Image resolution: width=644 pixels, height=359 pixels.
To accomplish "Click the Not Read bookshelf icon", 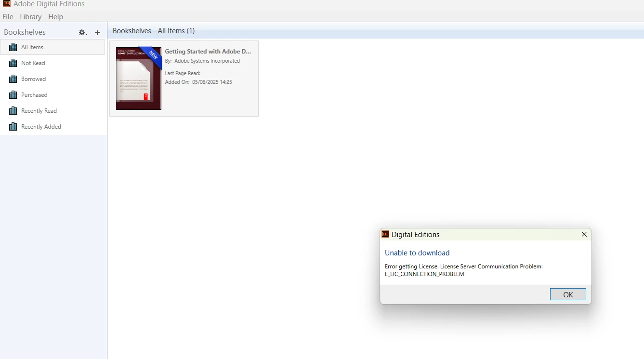I will pos(13,63).
